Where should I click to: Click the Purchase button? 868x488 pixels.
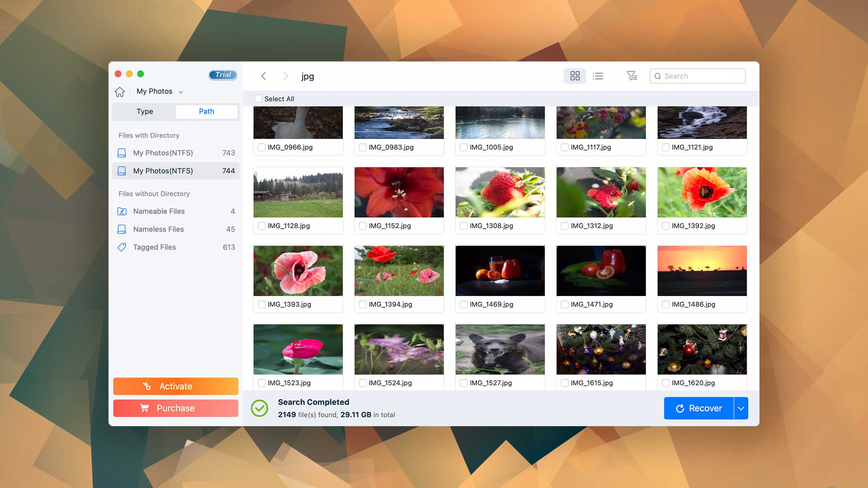point(176,408)
